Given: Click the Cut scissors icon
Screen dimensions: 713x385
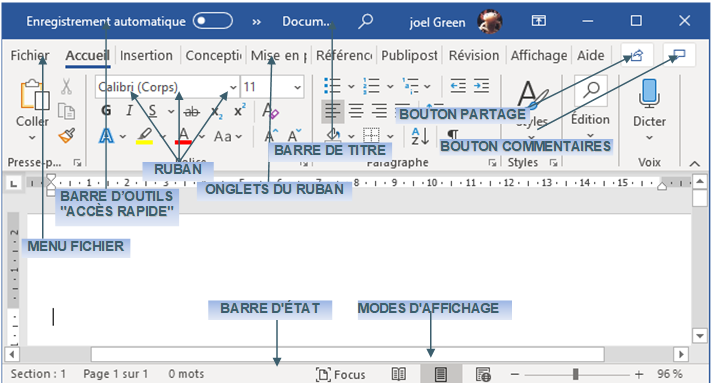Looking at the screenshot, I should click(66, 86).
